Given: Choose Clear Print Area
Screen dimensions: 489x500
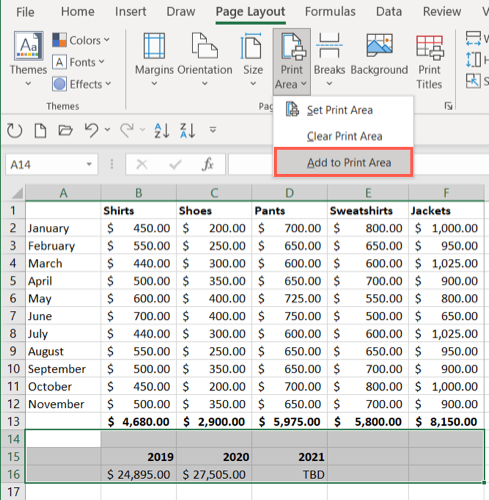Looking at the screenshot, I should (343, 136).
